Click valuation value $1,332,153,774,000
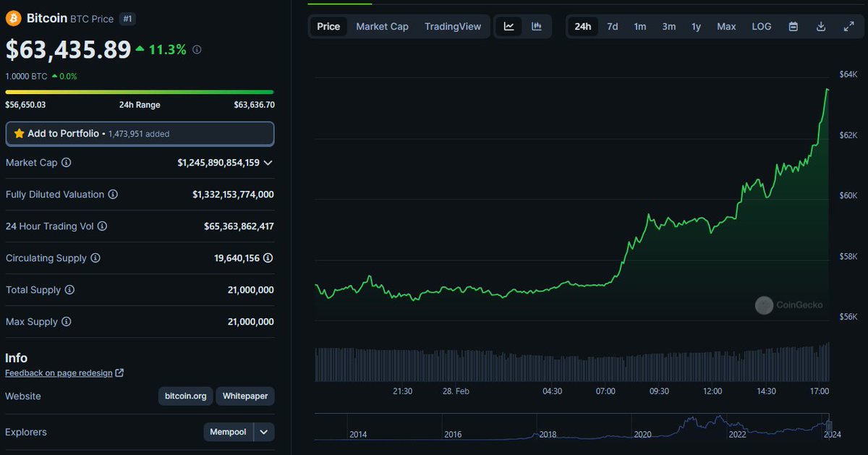Image resolution: width=868 pixels, height=455 pixels. click(233, 195)
